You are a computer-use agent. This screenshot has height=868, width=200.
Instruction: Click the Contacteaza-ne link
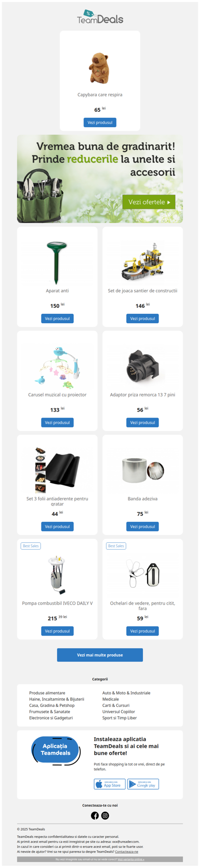pos(126,852)
